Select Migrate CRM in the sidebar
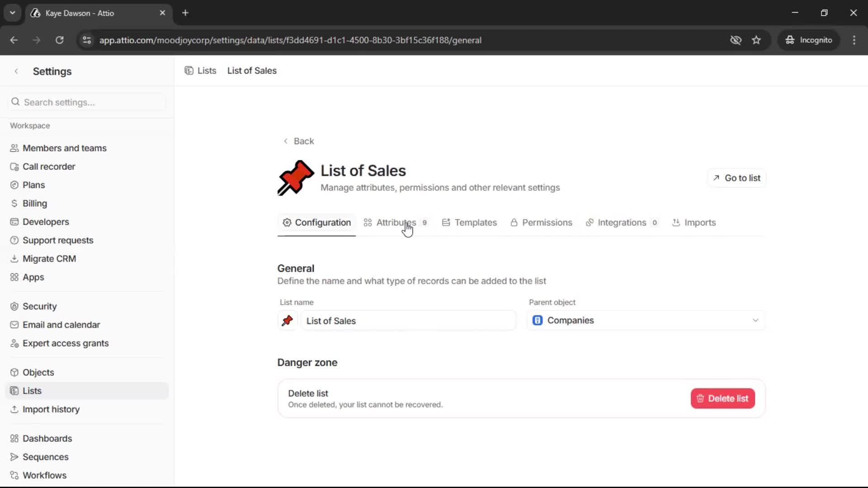 pos(49,258)
